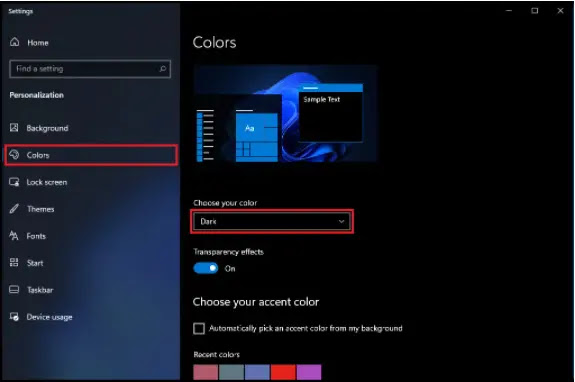This screenshot has width=575, height=382.
Task: Click the search magnifier icon
Action: coord(163,69)
